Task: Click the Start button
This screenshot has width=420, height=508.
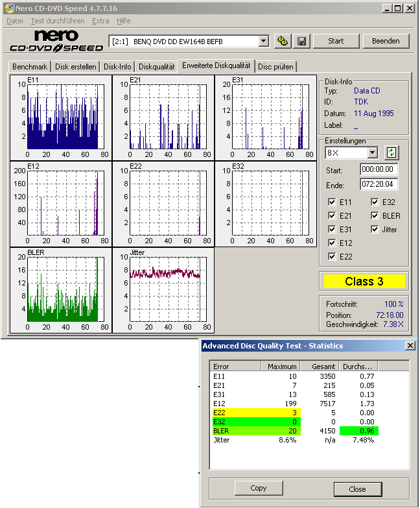Action: tap(336, 41)
